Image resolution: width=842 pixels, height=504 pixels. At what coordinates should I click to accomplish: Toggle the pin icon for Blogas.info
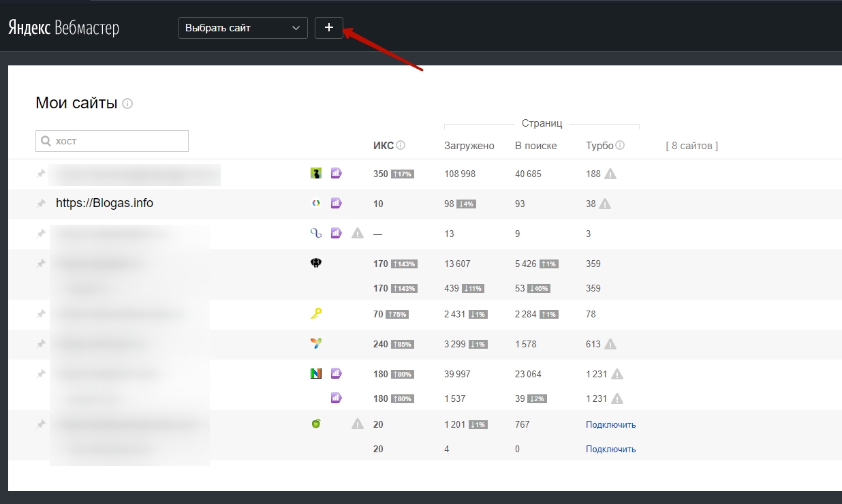click(x=41, y=203)
